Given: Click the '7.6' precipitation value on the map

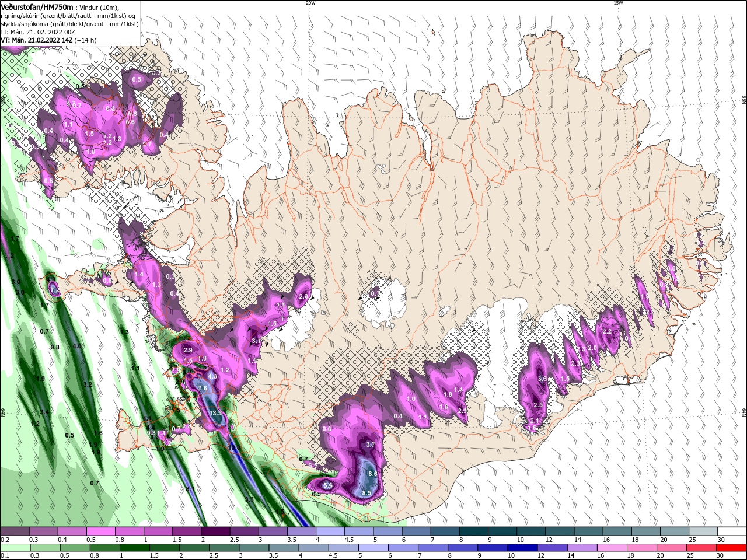Looking at the screenshot, I should 203,388.
